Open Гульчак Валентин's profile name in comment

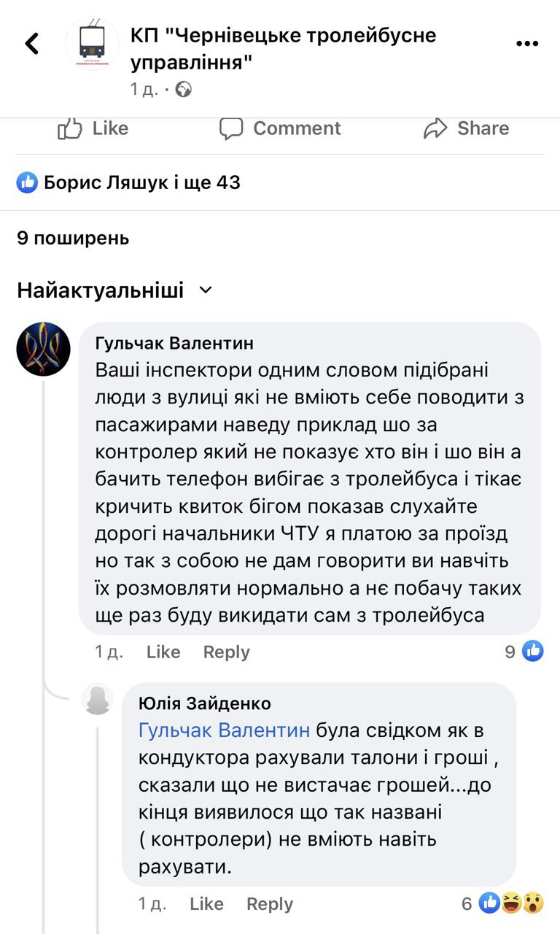(x=175, y=344)
